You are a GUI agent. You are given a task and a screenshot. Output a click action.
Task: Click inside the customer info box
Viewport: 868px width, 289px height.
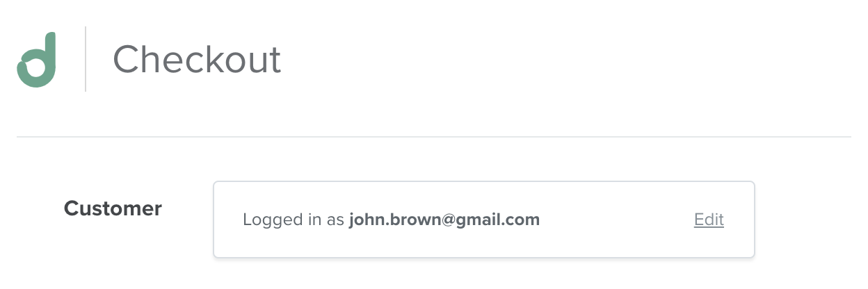484,220
